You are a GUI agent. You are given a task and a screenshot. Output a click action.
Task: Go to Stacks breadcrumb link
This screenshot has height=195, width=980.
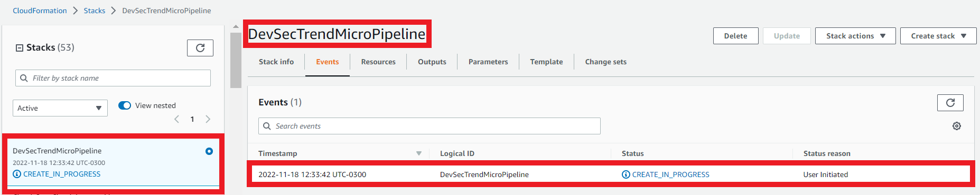95,11
